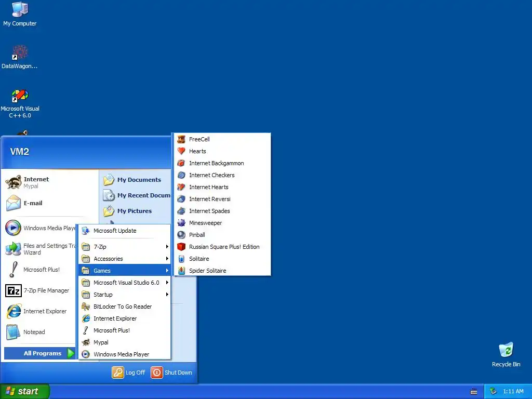Open the Accessories program folder
Screen dimensions: 532x399
125,259
